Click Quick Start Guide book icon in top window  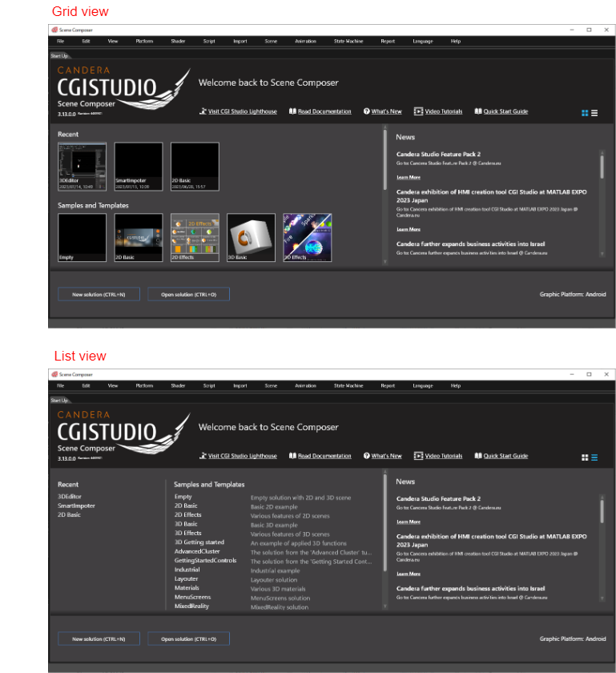coord(478,111)
